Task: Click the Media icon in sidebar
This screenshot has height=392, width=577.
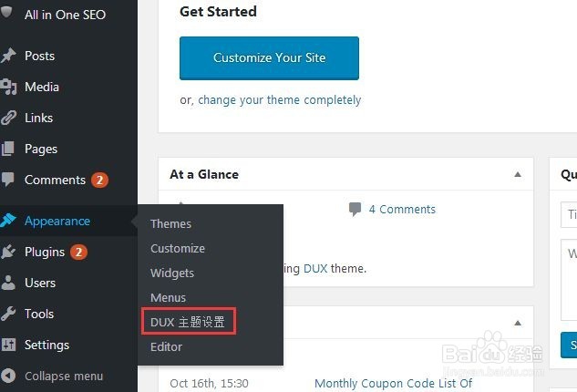Action: click(x=9, y=87)
